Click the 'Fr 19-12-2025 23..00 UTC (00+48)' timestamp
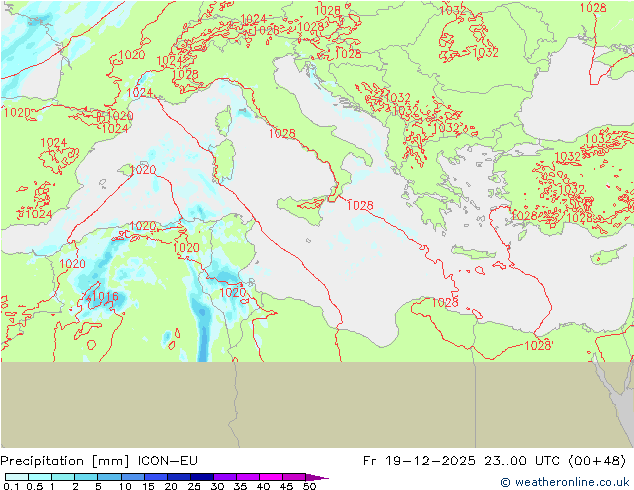634x490 pixels. coord(494,461)
